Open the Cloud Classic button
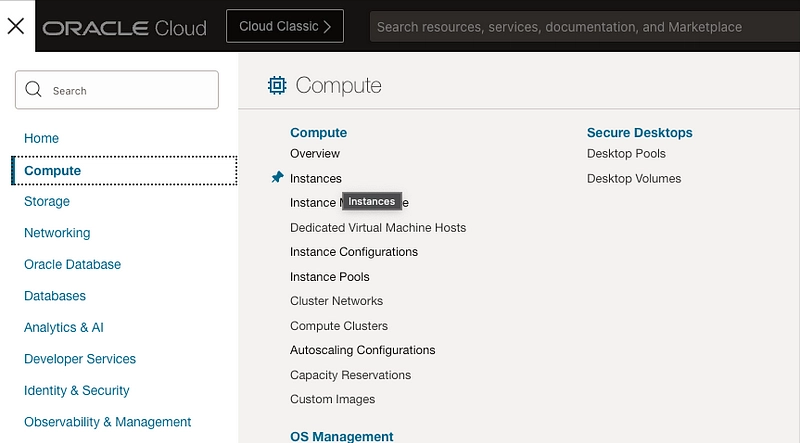Image resolution: width=800 pixels, height=443 pixels. click(285, 26)
